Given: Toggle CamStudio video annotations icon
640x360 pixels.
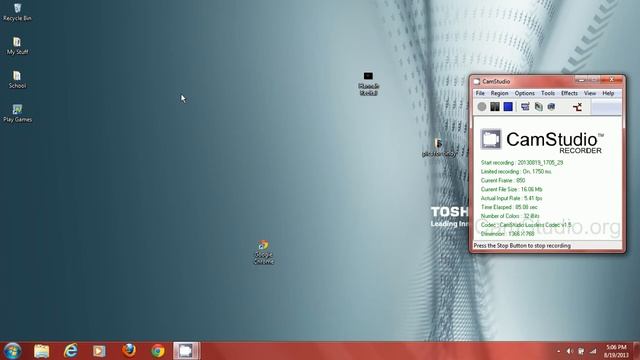Looking at the screenshot, I should (538, 107).
